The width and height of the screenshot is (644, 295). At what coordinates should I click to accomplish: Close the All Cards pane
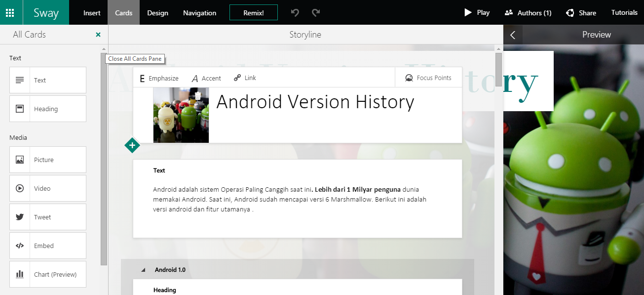[98, 35]
